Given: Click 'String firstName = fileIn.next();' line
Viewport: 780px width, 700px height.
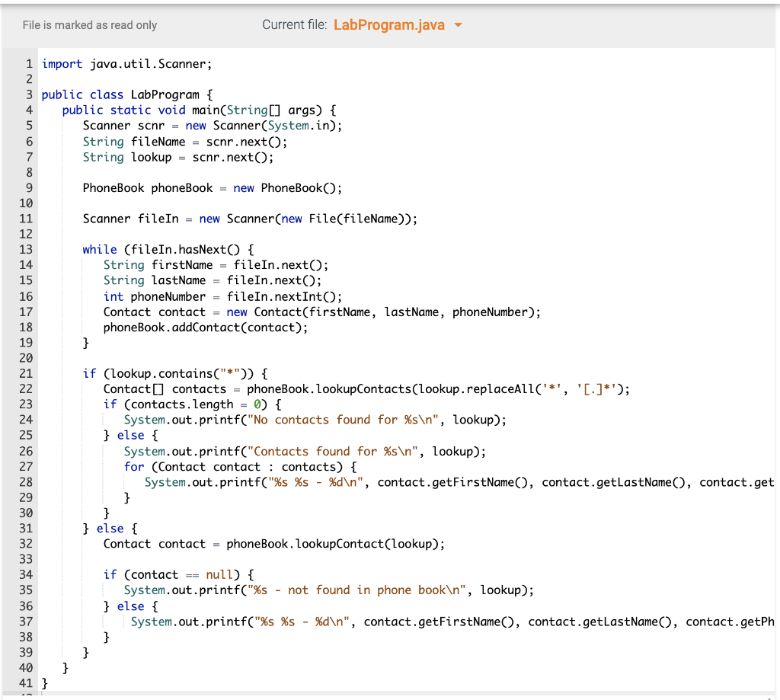Looking at the screenshot, I should tap(216, 265).
